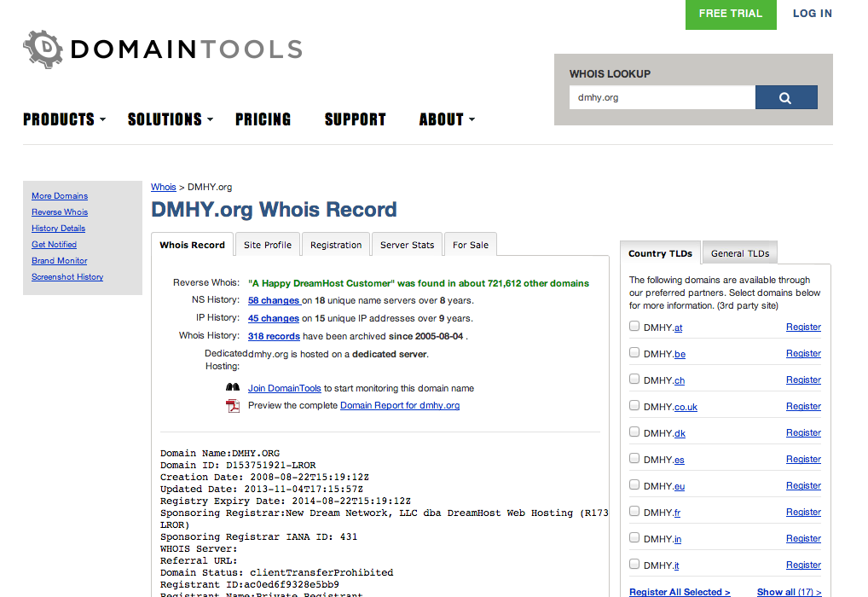The width and height of the screenshot is (868, 597).
Task: Open the More Domains sidebar link
Action: pos(60,196)
